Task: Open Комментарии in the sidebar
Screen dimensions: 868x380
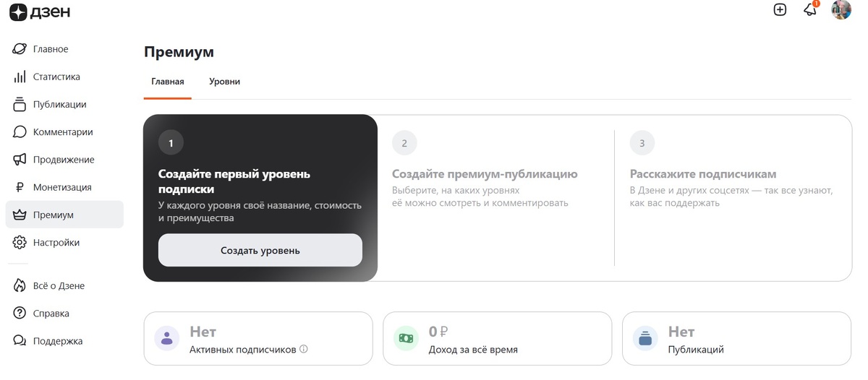Action: (64, 132)
